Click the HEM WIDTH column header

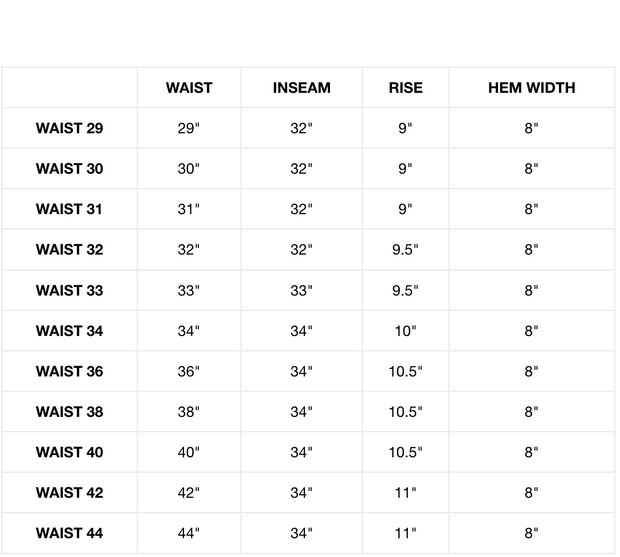click(531, 88)
